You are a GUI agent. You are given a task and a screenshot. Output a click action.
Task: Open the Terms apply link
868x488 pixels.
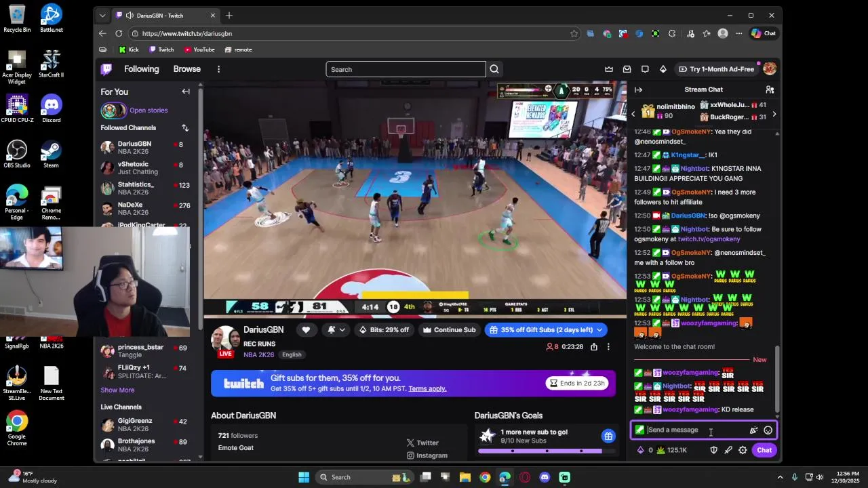click(x=427, y=388)
